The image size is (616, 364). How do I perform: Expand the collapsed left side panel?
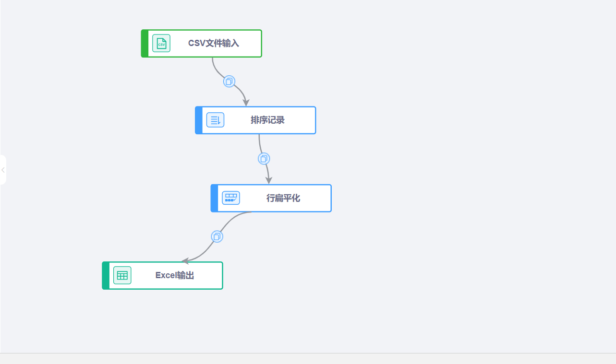pos(3,170)
